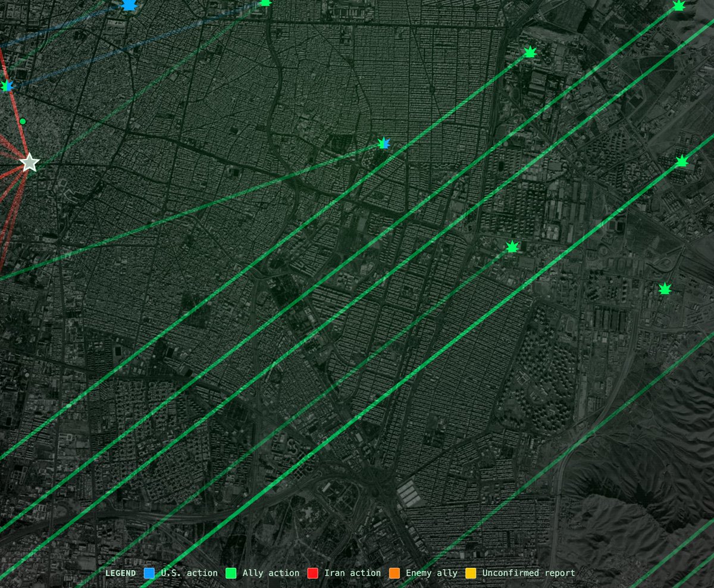Click the orange Enemy ally color swatch
The image size is (714, 588).
coord(393,573)
